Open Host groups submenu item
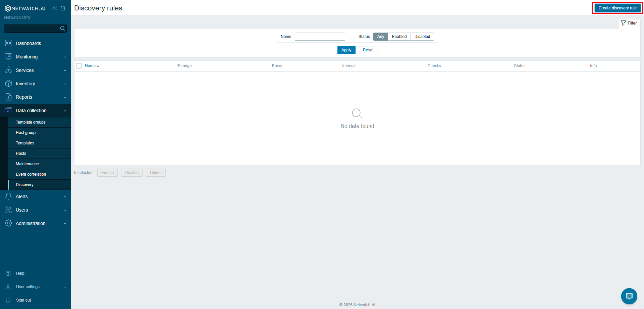The image size is (644, 309). click(x=39, y=133)
